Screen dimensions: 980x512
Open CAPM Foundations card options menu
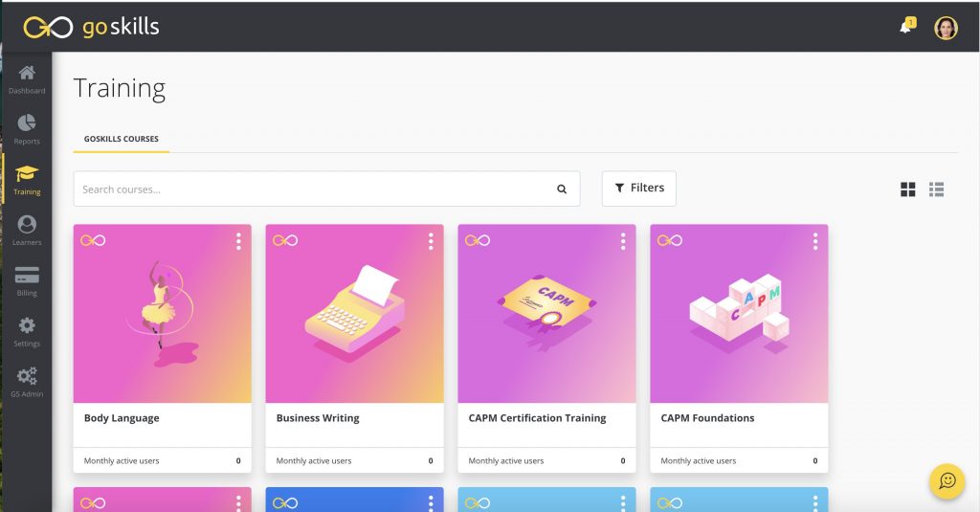click(815, 241)
